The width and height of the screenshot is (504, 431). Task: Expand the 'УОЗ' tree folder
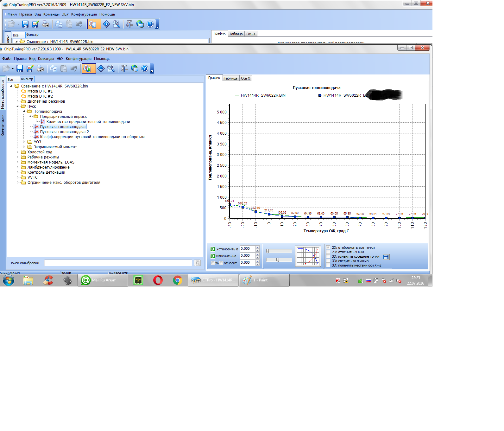[x=24, y=142]
